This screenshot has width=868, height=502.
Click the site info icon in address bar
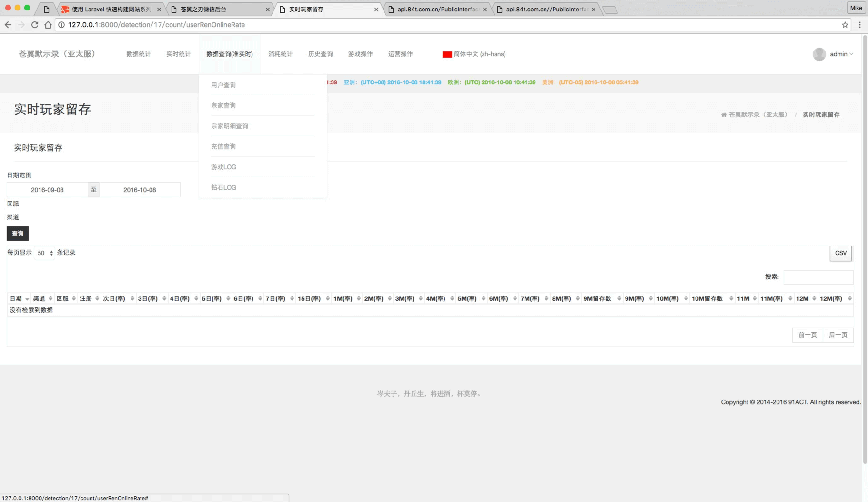61,25
